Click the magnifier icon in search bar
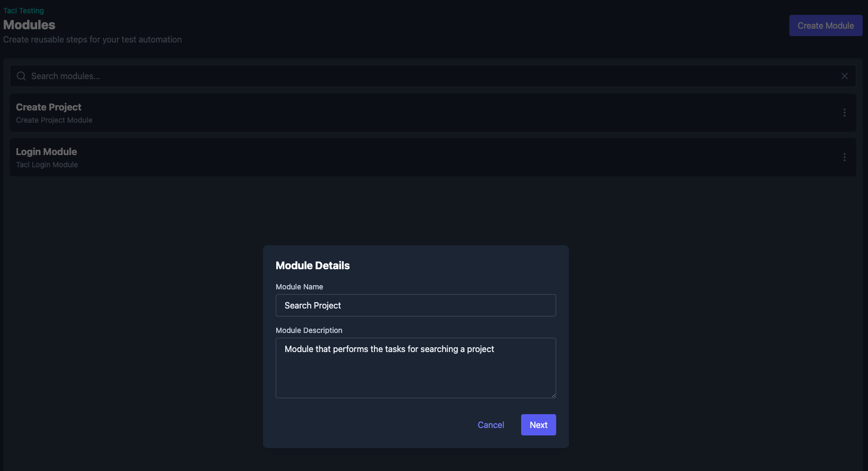This screenshot has height=471, width=868. [21, 76]
